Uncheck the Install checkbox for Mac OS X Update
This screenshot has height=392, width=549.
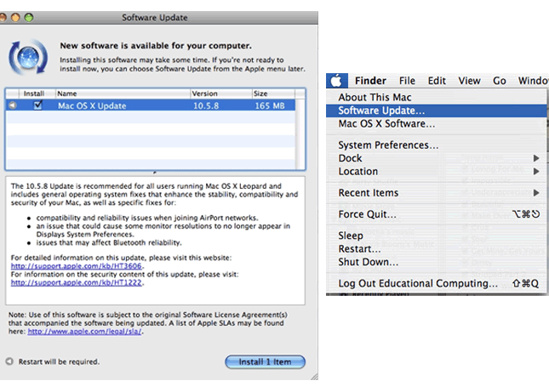pos(37,105)
